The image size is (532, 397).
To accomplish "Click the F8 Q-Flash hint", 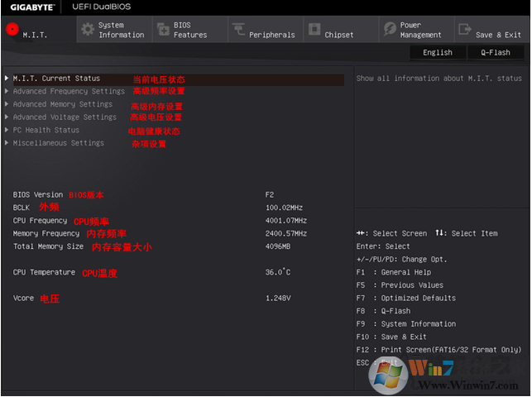I will pyautogui.click(x=383, y=311).
